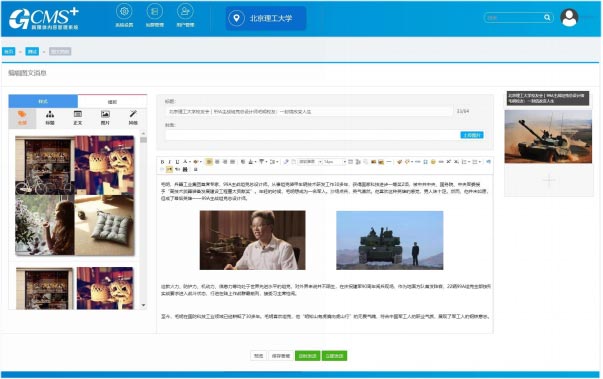Insert a horizontal line from toolbar
This screenshot has height=379, width=603.
(x=389, y=162)
